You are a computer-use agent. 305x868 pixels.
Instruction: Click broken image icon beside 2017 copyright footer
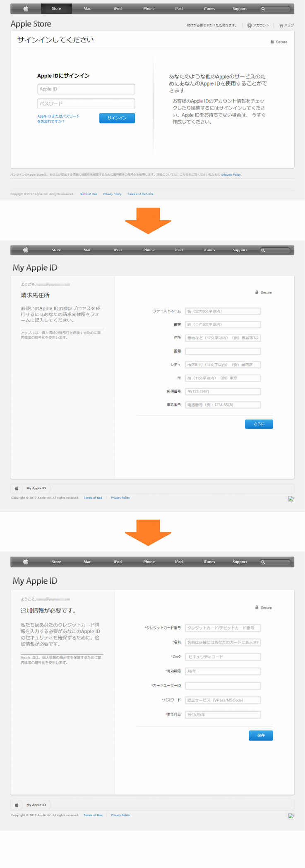(291, 498)
